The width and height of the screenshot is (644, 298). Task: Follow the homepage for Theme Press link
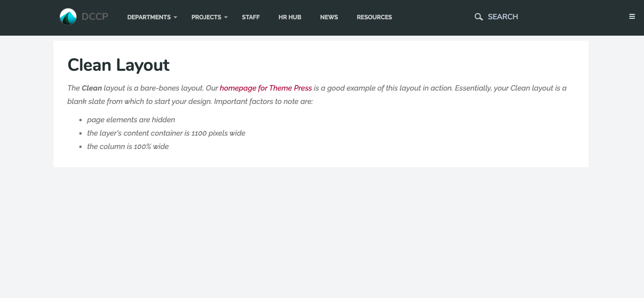(x=266, y=88)
